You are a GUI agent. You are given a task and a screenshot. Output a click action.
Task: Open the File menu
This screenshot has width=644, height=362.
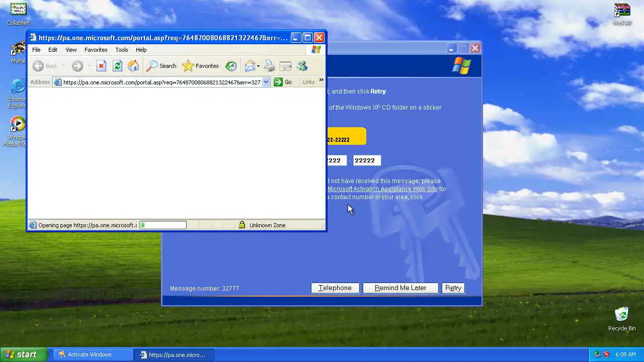tap(36, 50)
